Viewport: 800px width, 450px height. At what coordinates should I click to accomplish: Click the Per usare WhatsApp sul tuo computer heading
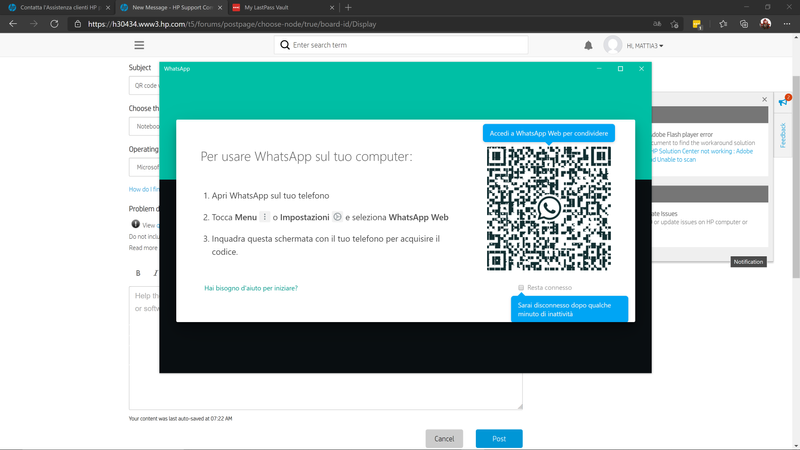coord(306,156)
